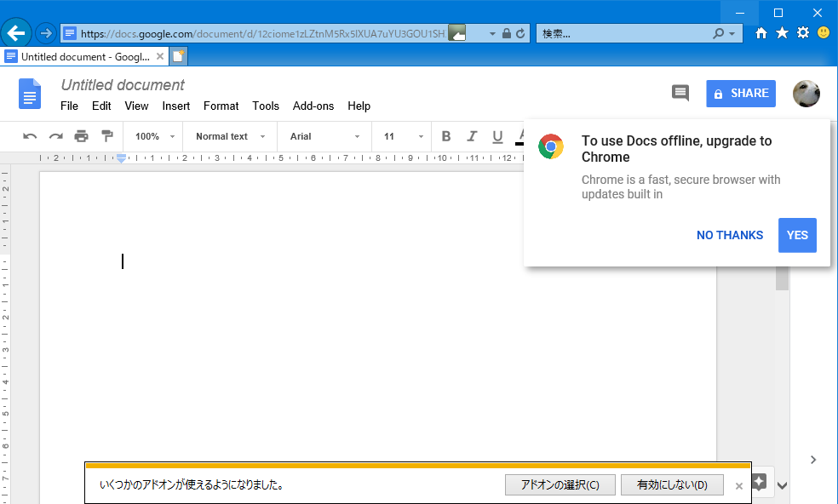Click the Undo icon in the toolbar
This screenshot has width=838, height=504.
click(30, 136)
